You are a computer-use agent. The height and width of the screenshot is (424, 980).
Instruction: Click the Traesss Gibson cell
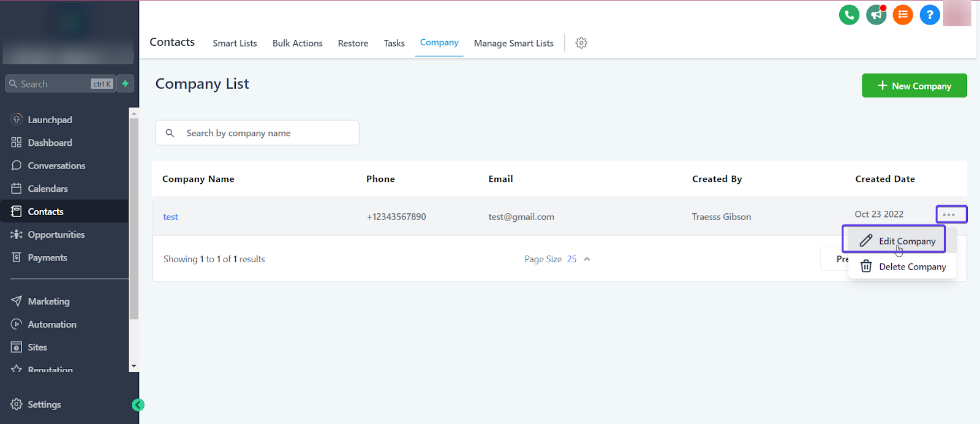(722, 217)
